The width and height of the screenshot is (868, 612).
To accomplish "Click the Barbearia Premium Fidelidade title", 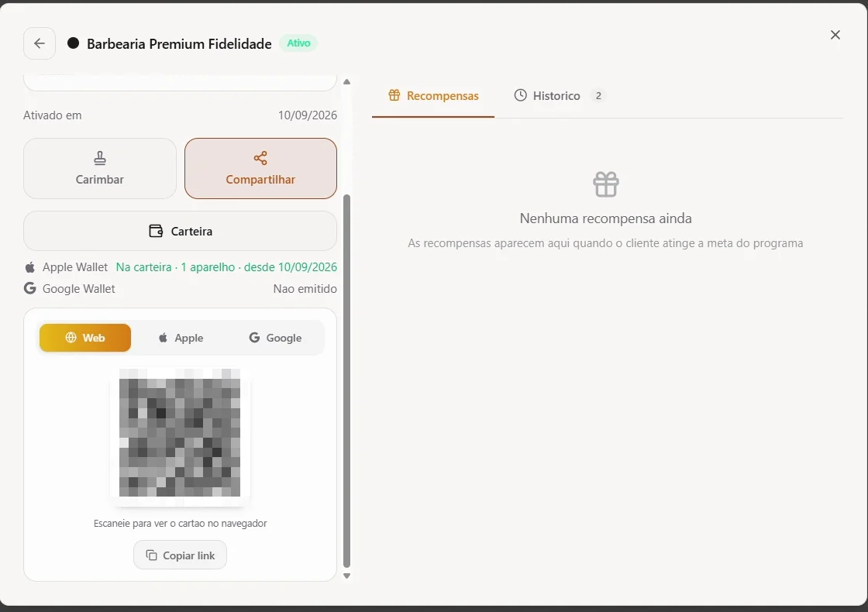I will 179,43.
